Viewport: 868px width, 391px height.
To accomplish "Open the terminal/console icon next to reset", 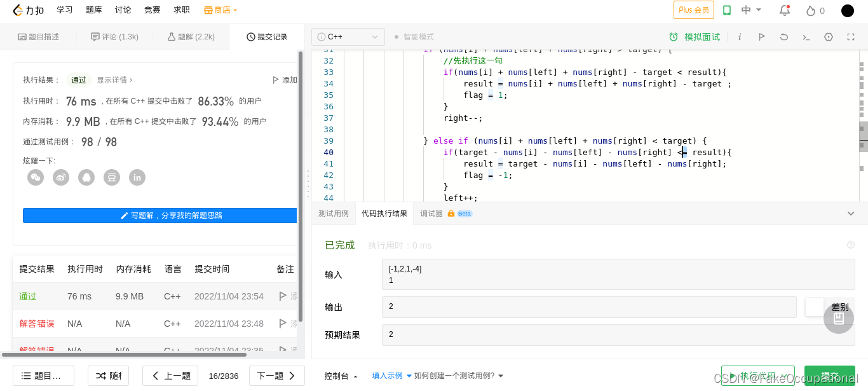I will click(806, 37).
